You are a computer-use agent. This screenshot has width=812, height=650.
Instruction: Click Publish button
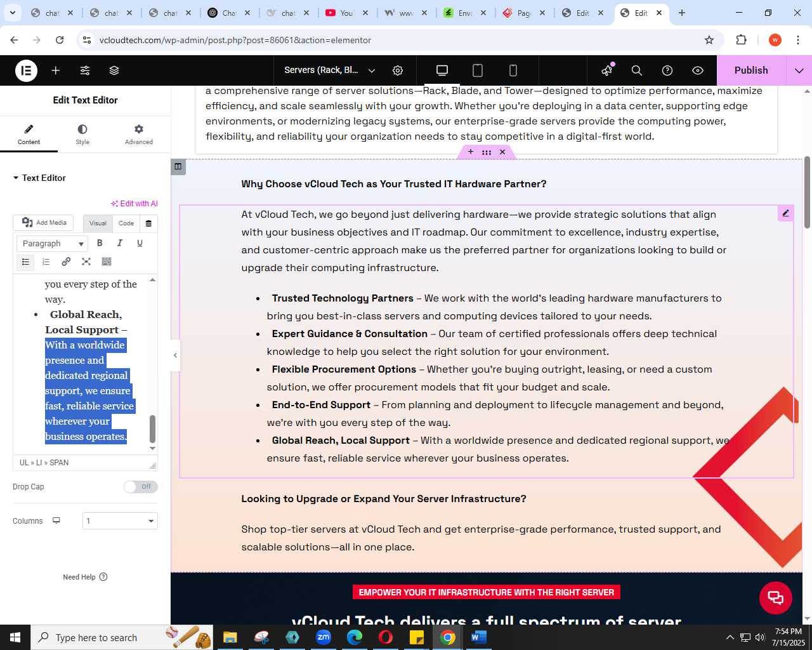point(751,70)
